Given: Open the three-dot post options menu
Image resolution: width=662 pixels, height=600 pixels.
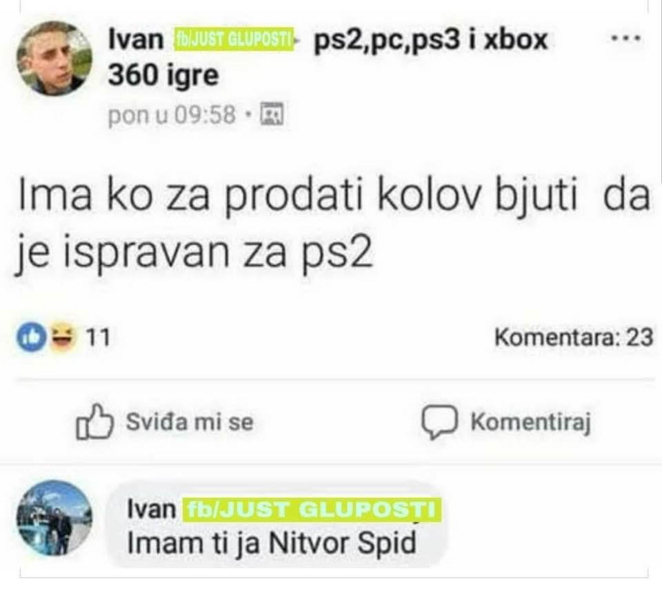Looking at the screenshot, I should pos(627,38).
